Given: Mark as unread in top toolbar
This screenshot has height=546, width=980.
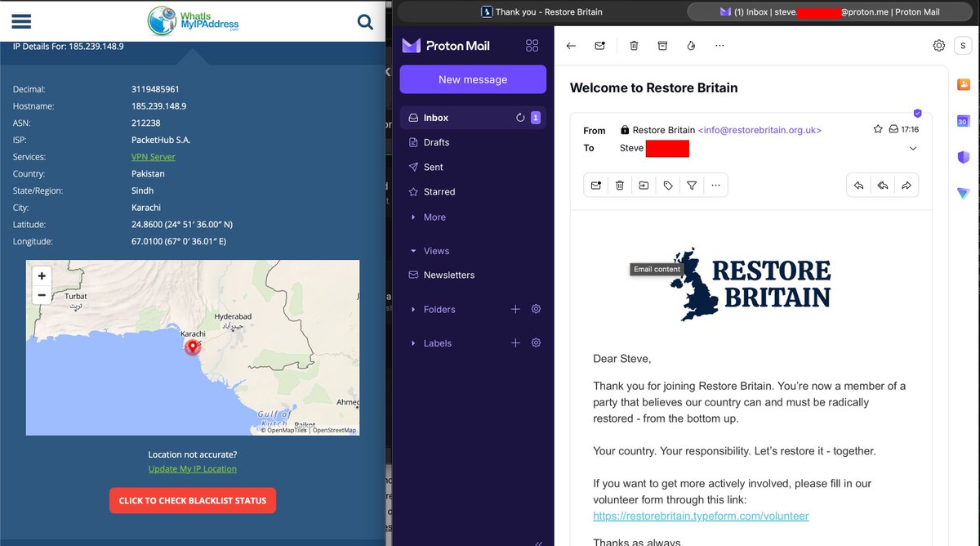Looking at the screenshot, I should [600, 46].
